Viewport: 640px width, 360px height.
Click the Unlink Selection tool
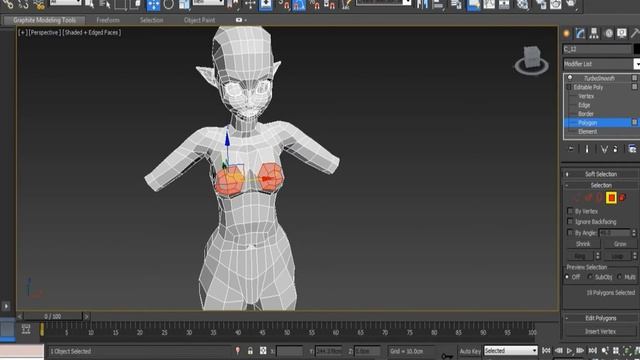coord(23,4)
